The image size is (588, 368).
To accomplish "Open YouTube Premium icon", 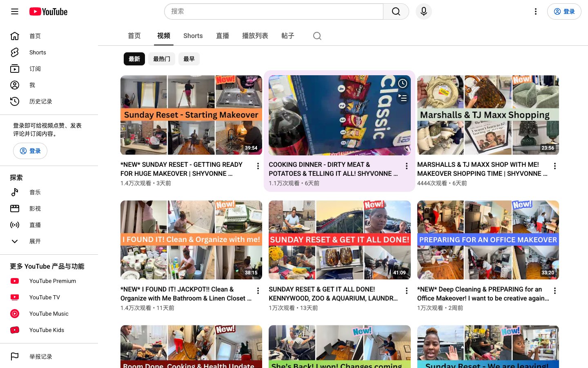I will coord(15,281).
